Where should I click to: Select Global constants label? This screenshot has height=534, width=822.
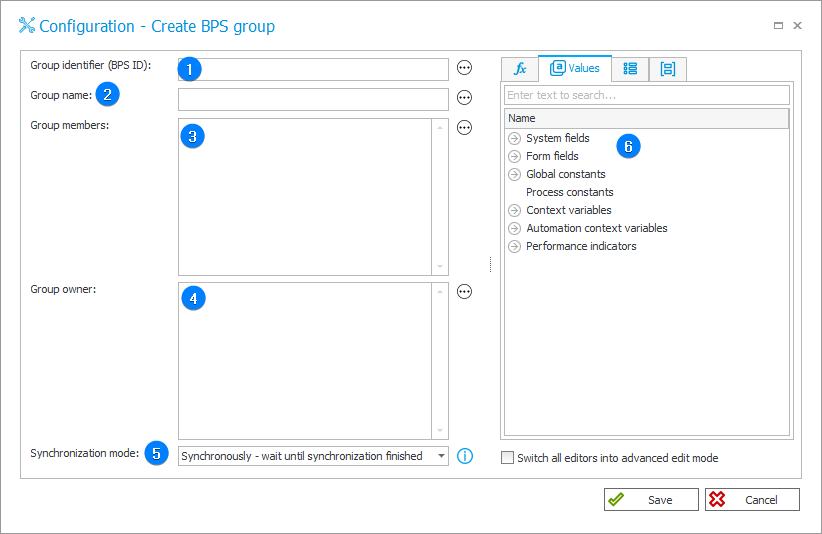coord(566,175)
